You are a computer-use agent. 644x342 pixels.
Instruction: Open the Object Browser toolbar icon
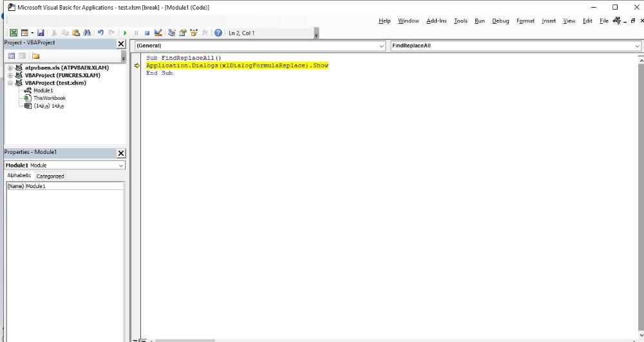194,33
